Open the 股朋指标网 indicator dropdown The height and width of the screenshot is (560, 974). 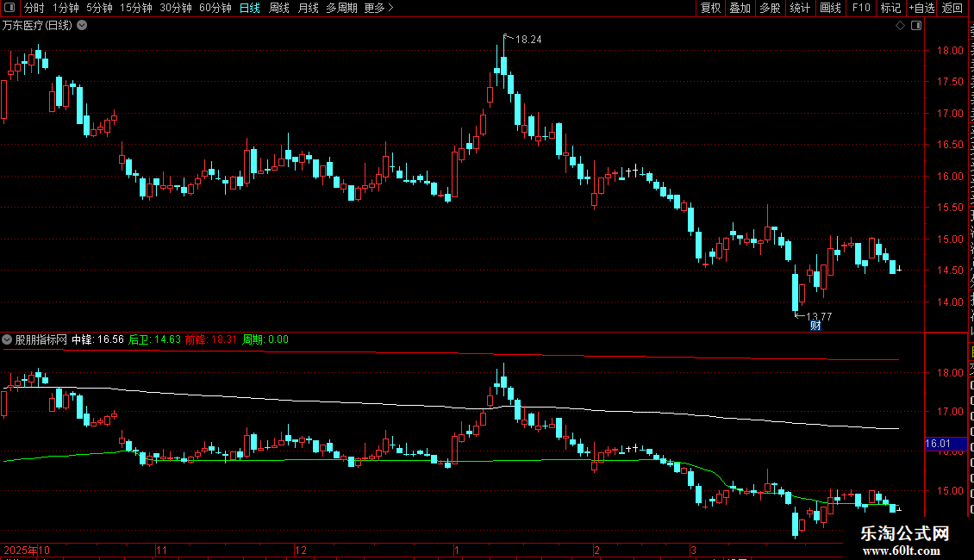[x=7, y=339]
